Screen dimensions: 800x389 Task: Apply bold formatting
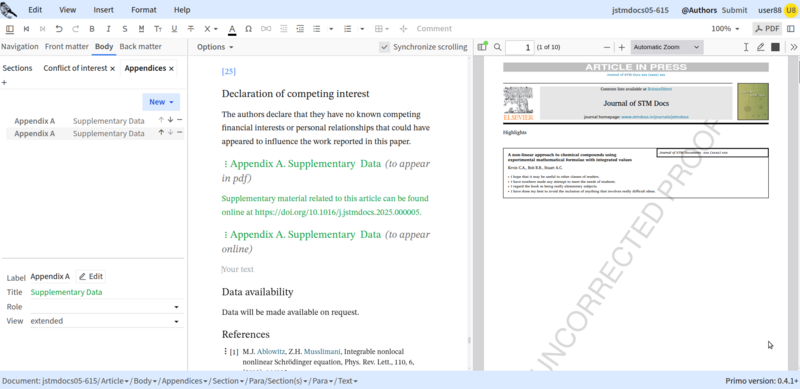[x=92, y=29]
